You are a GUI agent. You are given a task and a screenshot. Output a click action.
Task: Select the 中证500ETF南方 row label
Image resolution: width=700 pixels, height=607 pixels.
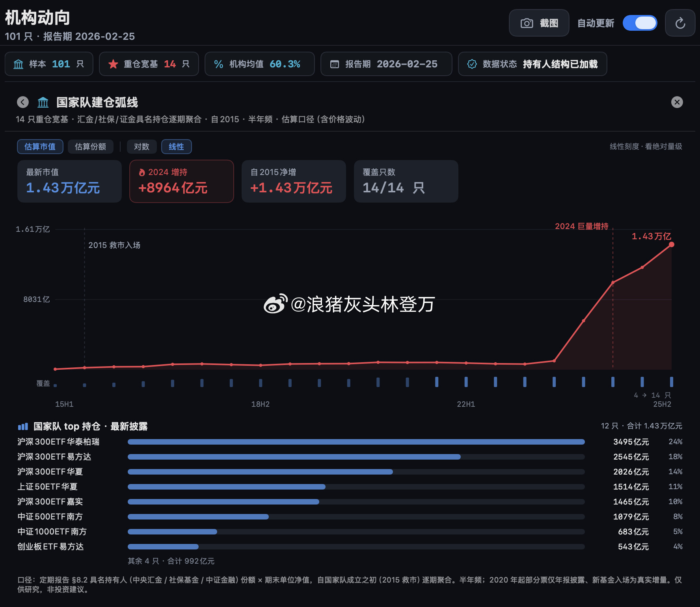tap(50, 517)
